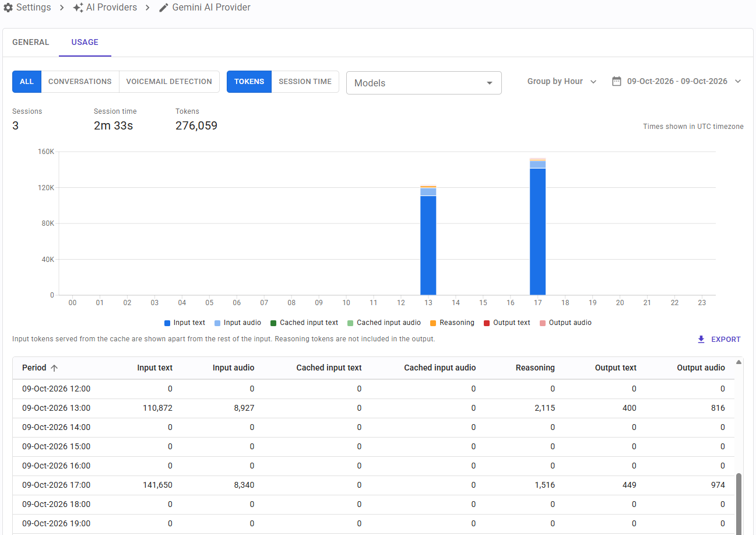This screenshot has width=756, height=535.
Task: Toggle Output text legend swatch
Action: (487, 323)
